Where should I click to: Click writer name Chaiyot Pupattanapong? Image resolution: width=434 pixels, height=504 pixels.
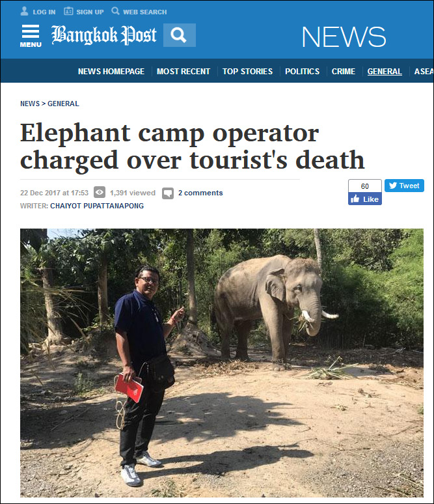pyautogui.click(x=97, y=206)
